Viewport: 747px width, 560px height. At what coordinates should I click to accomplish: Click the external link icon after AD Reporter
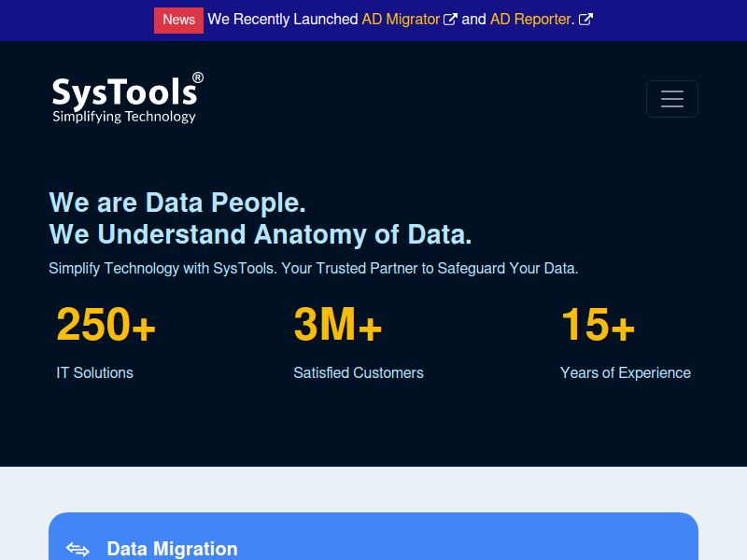[585, 20]
